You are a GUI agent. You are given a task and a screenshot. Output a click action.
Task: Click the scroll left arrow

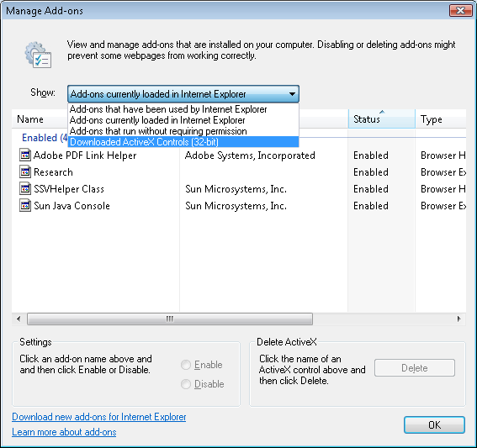[x=19, y=319]
